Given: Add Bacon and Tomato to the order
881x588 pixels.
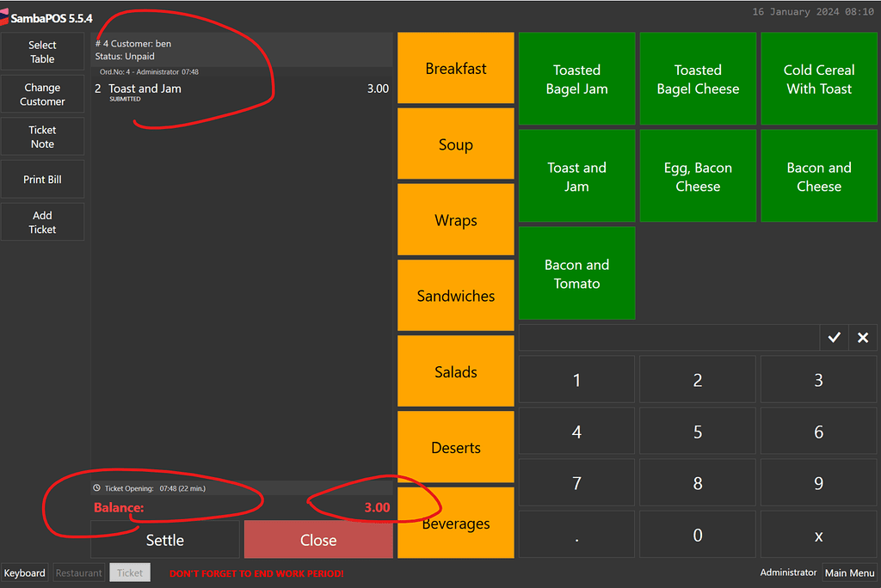Looking at the screenshot, I should (576, 273).
